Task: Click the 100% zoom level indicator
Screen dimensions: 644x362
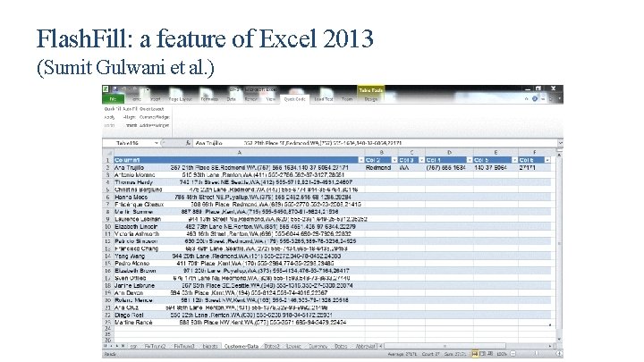Action: pyautogui.click(x=502, y=354)
